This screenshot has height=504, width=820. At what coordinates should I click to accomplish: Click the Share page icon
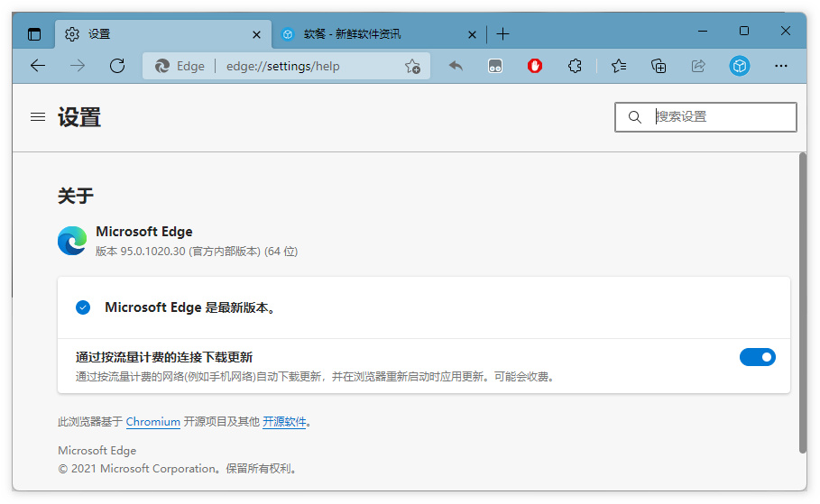click(698, 66)
